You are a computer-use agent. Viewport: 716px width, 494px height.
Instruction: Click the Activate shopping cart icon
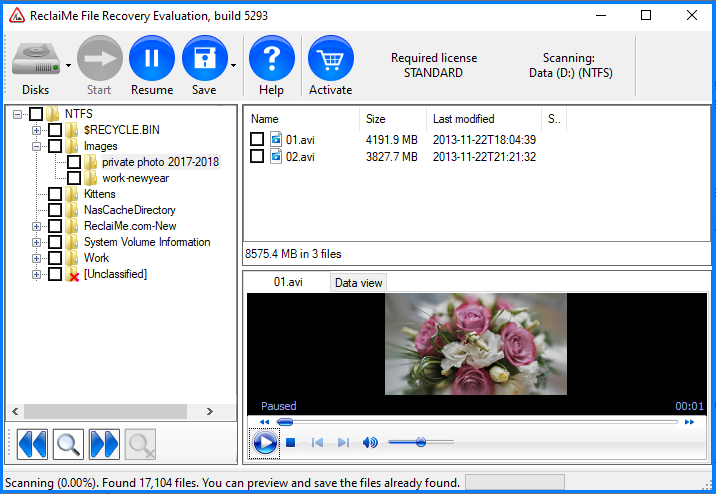330,59
